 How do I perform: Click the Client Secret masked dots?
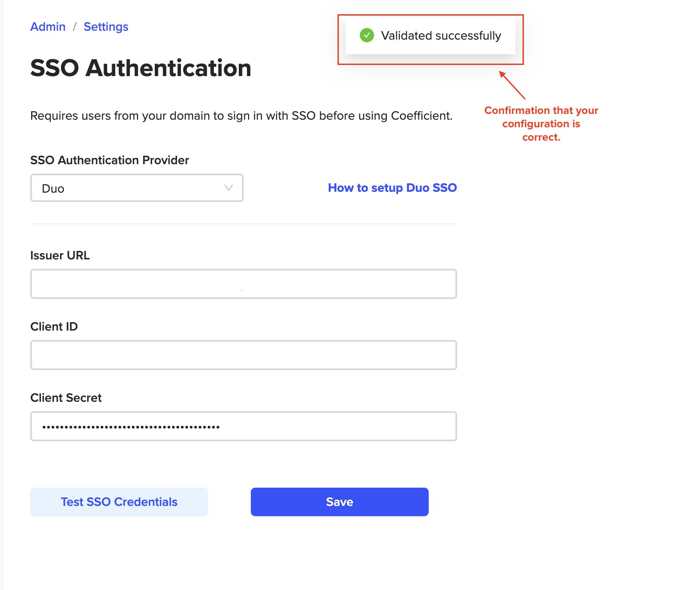[130, 426]
